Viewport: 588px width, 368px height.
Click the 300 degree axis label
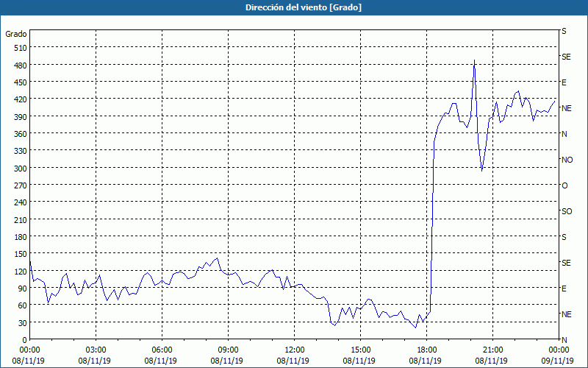tap(21, 169)
